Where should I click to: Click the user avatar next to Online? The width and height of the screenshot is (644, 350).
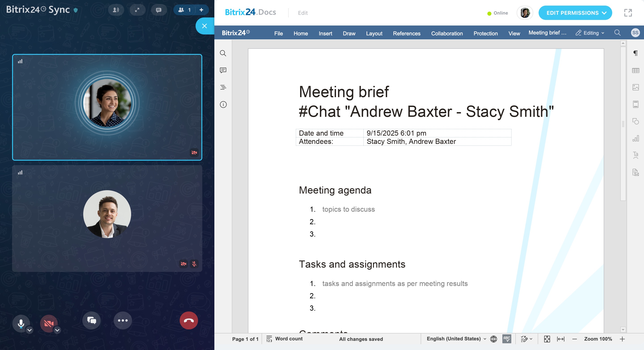point(525,13)
